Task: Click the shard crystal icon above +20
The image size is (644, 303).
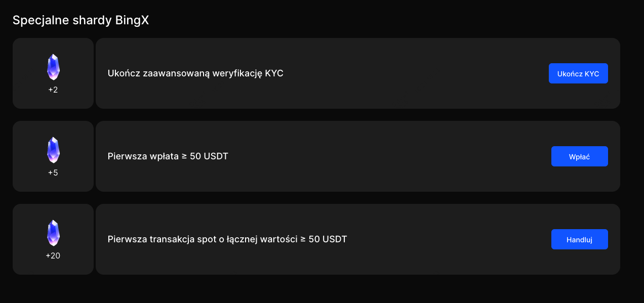Action: click(x=53, y=233)
